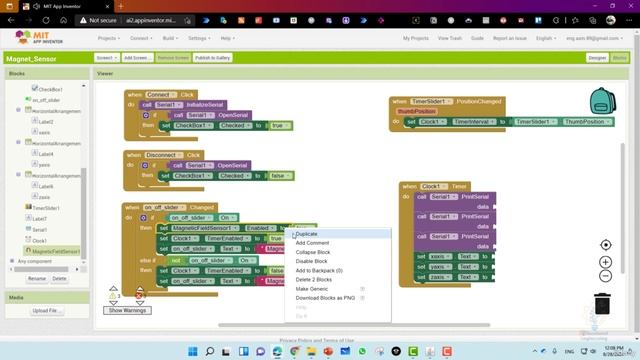
Task: Zoom in with the plus icon
Action: [x=606, y=262]
